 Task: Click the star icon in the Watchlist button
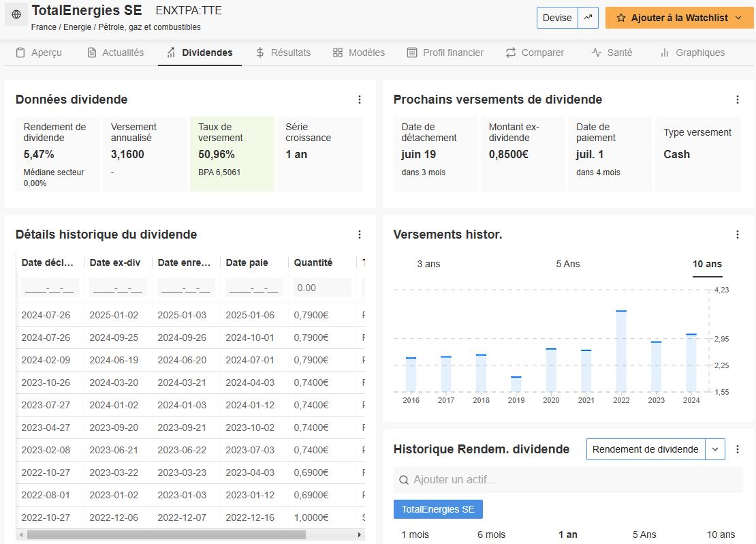621,18
